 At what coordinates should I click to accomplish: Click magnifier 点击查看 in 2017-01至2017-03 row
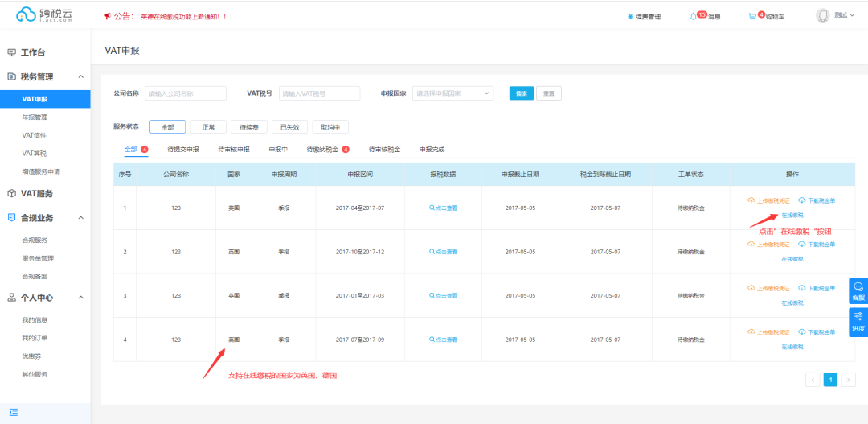point(444,295)
